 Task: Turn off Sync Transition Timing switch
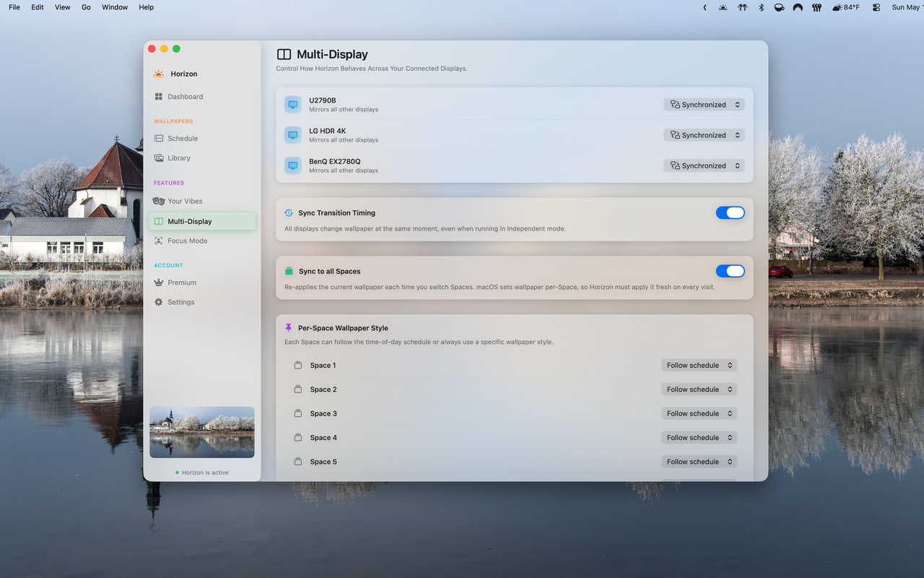click(x=730, y=212)
